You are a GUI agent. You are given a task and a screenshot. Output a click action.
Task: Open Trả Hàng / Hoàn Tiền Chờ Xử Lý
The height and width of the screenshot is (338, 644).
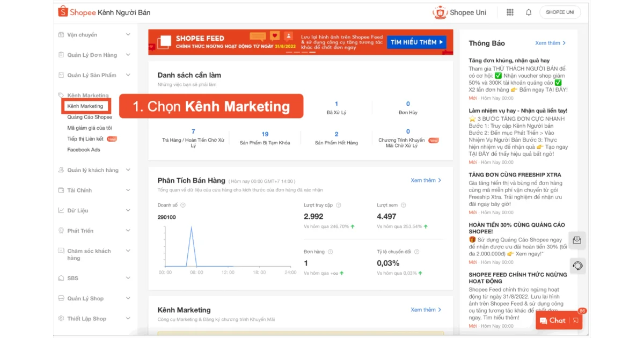coord(193,138)
